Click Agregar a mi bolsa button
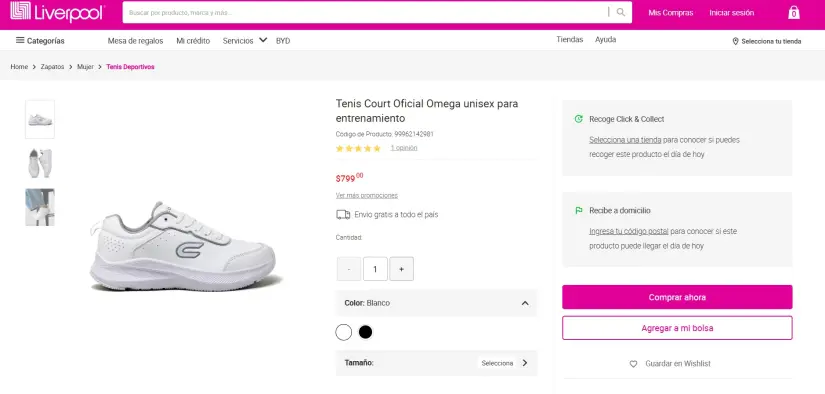This screenshot has height=394, width=825. (677, 328)
